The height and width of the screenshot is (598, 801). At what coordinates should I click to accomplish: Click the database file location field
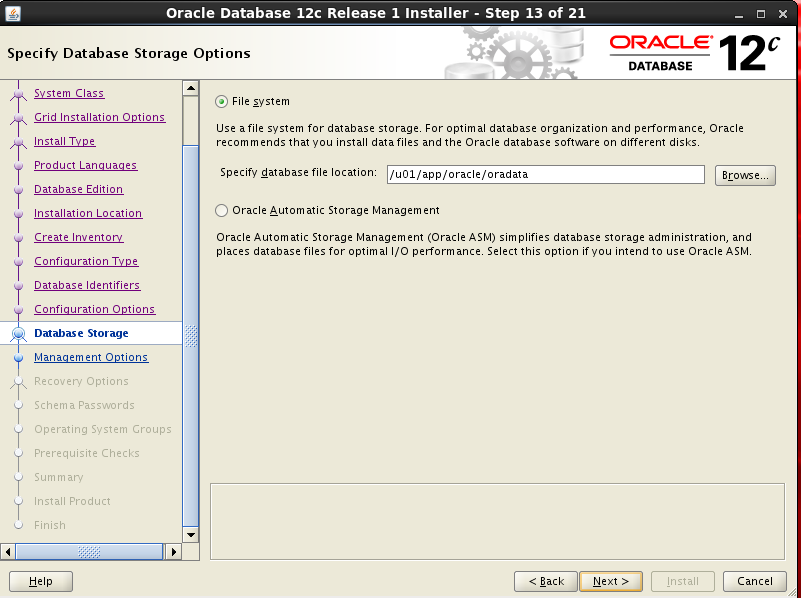coord(546,175)
